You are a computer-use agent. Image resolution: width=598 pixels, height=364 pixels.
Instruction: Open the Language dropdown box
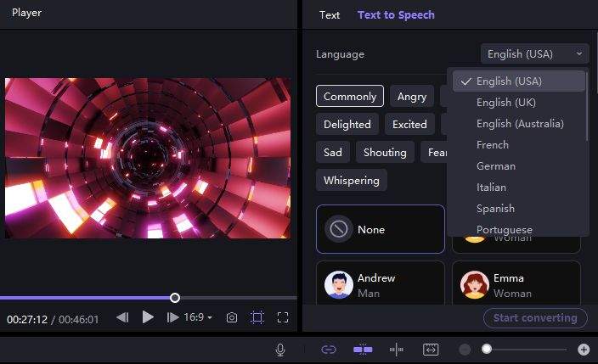(x=534, y=53)
